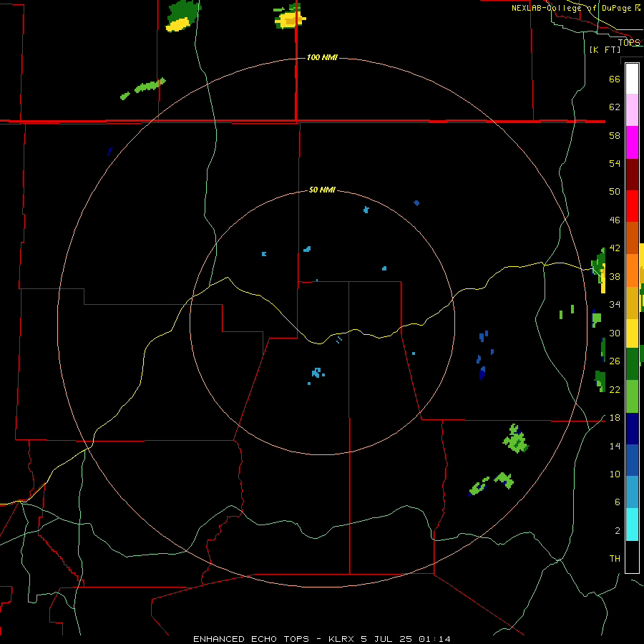Image resolution: width=644 pixels, height=644 pixels.
Task: Click the legend value '46'
Action: coord(615,220)
